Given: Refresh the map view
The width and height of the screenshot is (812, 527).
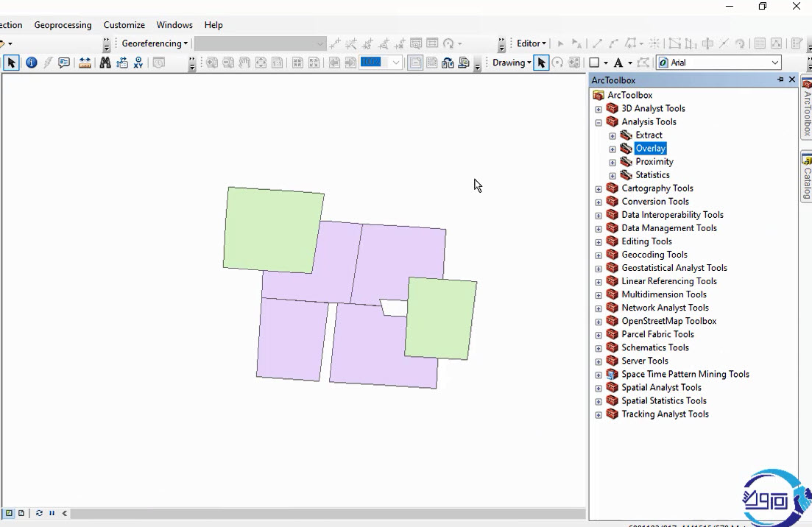Looking at the screenshot, I should pyautogui.click(x=39, y=513).
